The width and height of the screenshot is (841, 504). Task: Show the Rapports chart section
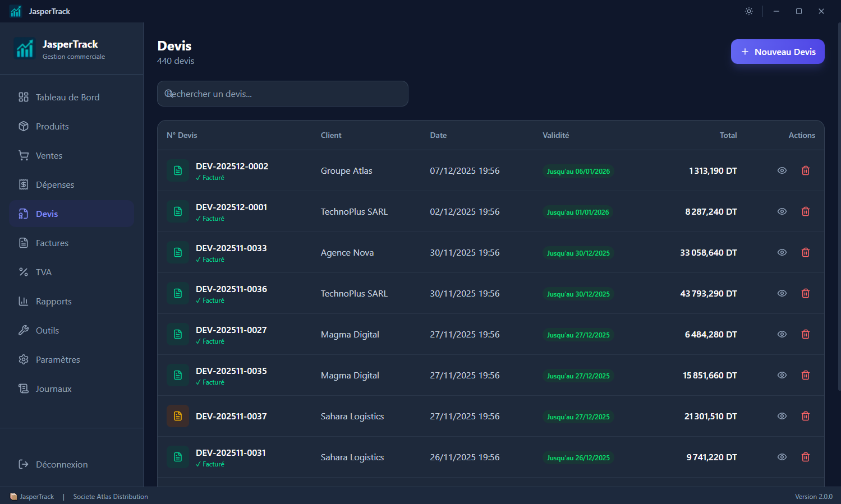[71, 301]
